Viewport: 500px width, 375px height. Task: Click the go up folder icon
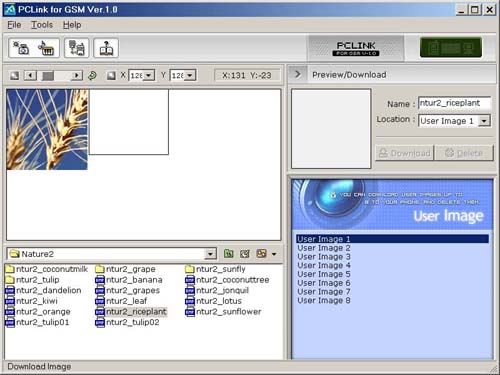[229, 254]
